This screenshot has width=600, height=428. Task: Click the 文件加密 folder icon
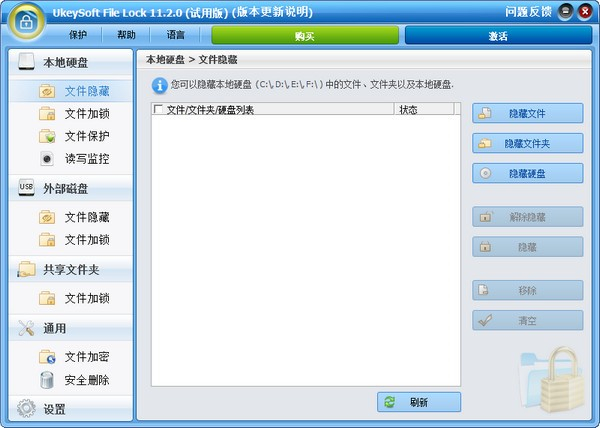pyautogui.click(x=47, y=357)
